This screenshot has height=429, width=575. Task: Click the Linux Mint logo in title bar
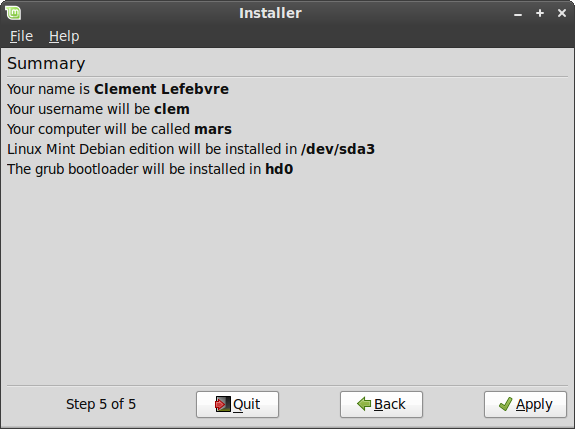(x=13, y=13)
